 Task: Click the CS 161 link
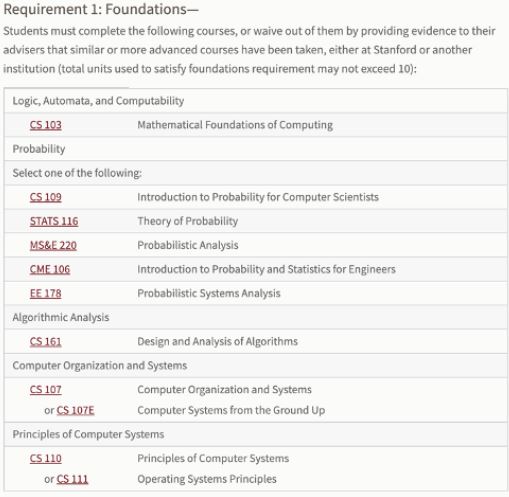coord(46,341)
